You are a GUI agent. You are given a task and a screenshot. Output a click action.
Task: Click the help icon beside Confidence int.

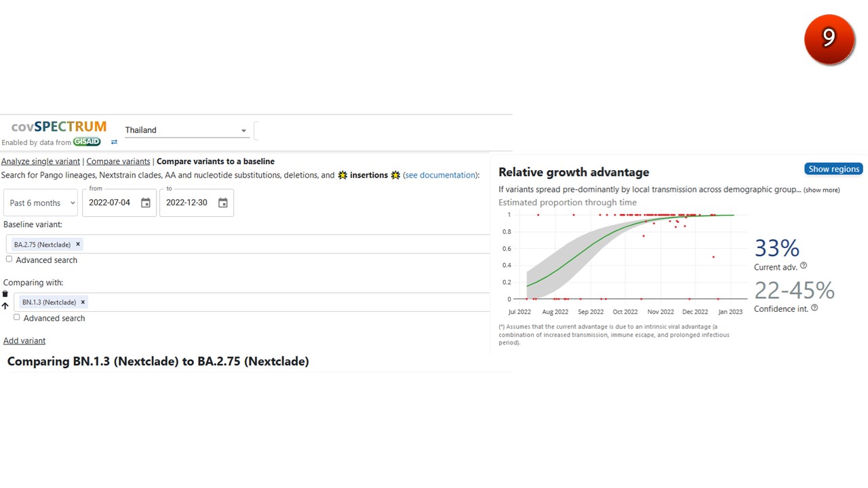814,308
